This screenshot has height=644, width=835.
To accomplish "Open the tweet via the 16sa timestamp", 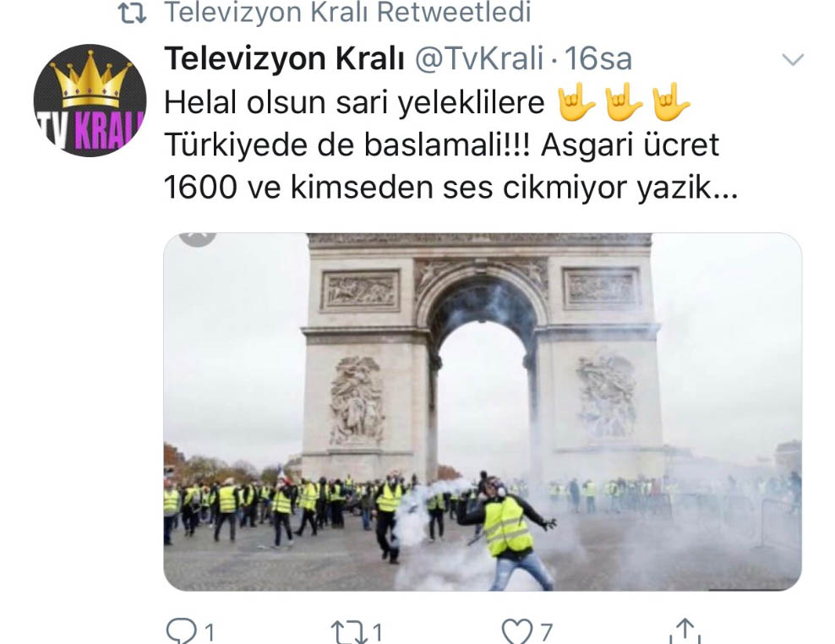I will tap(598, 58).
